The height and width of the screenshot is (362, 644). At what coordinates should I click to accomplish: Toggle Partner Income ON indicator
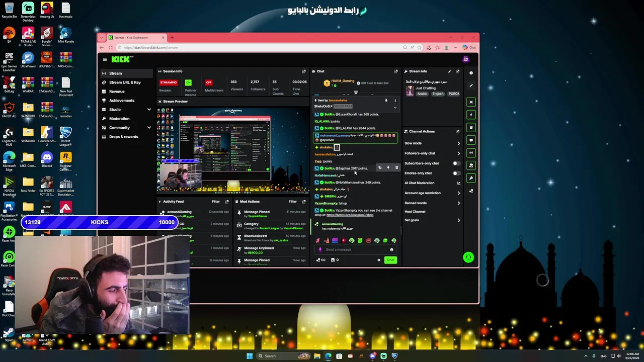pos(188,82)
